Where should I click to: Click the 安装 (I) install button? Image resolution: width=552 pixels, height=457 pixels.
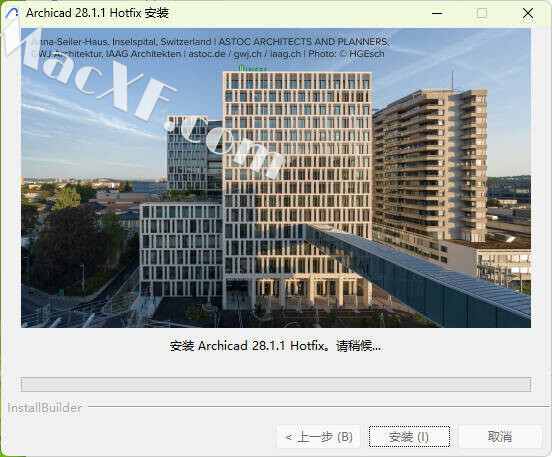coord(409,437)
